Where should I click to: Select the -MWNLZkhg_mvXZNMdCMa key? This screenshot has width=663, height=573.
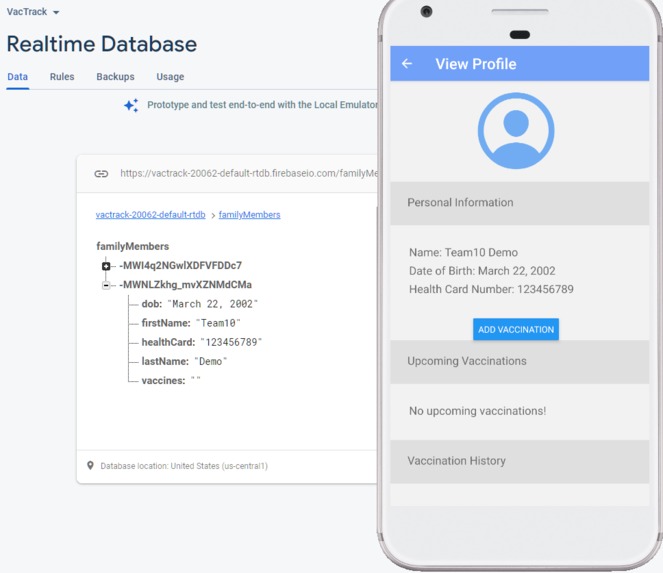click(186, 285)
